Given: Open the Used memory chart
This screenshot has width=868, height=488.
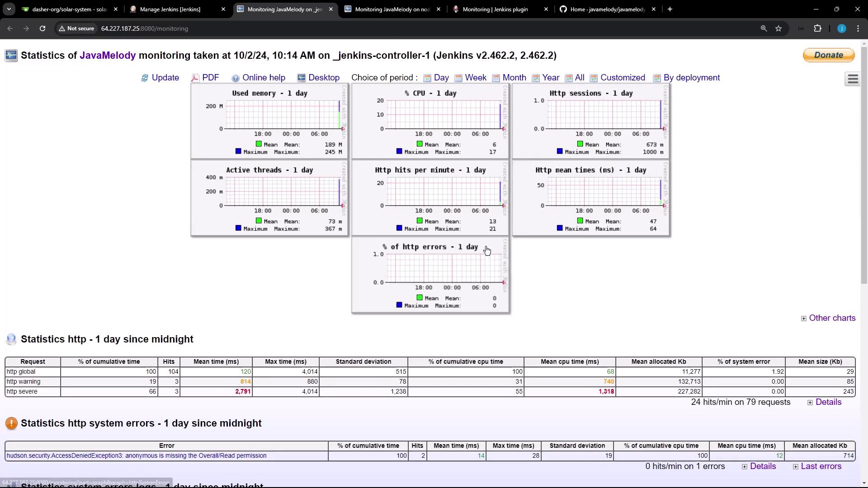Looking at the screenshot, I should point(269,121).
